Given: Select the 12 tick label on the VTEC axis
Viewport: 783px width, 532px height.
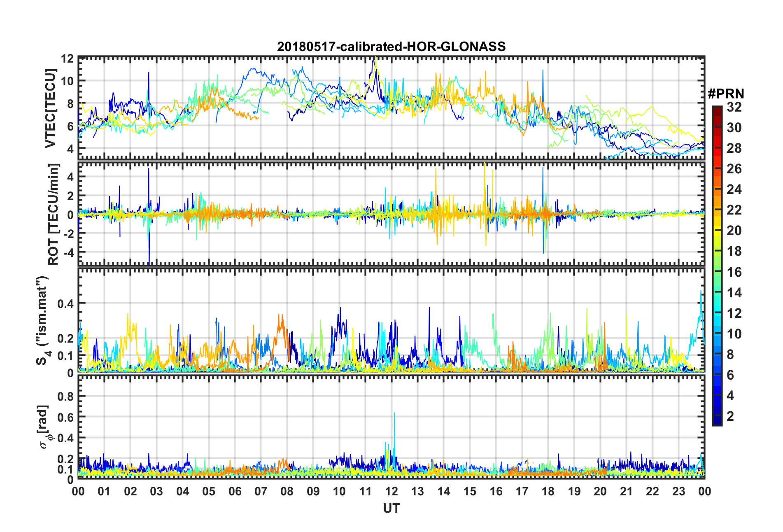Looking at the screenshot, I should click(x=67, y=58).
